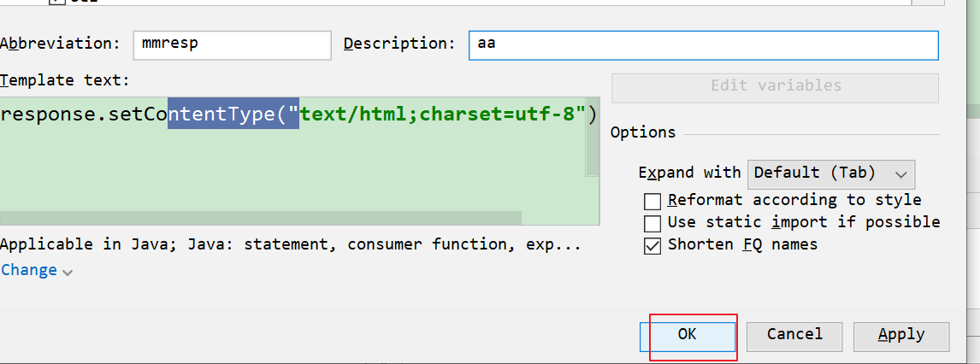Screen dimensions: 980x364
Task: Click the Abbreviation input field containing mmresp
Action: 232,44
